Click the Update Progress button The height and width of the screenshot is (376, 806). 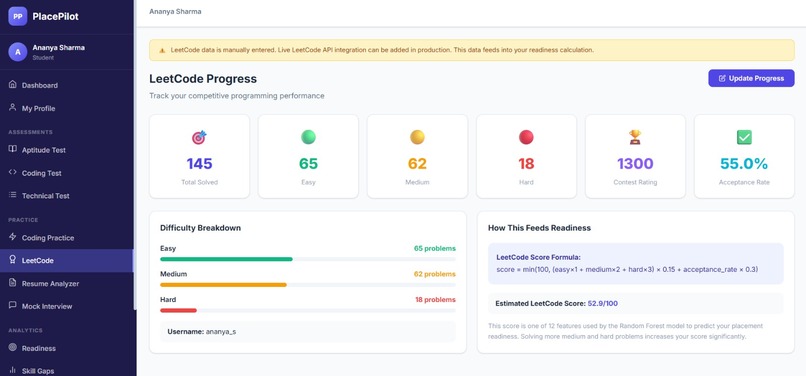click(751, 78)
